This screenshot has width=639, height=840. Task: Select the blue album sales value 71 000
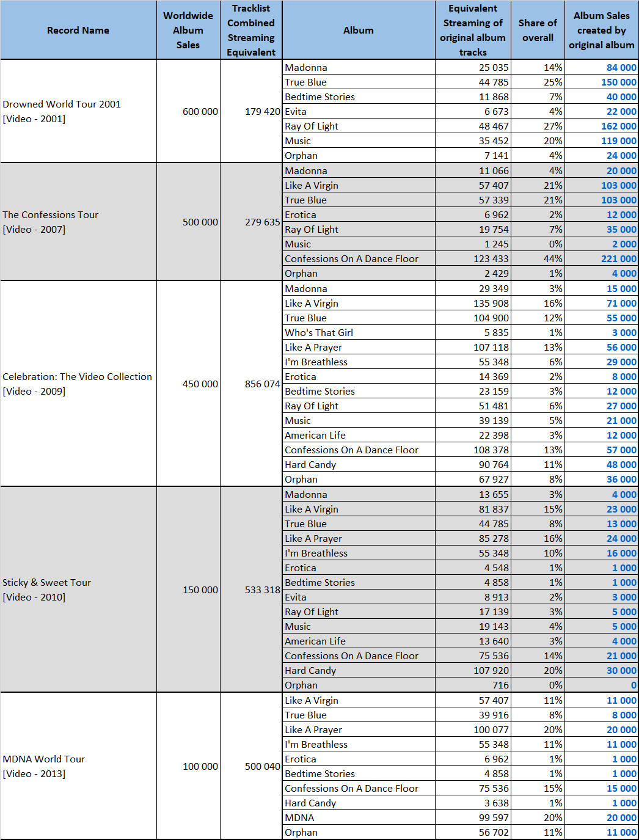602,303
